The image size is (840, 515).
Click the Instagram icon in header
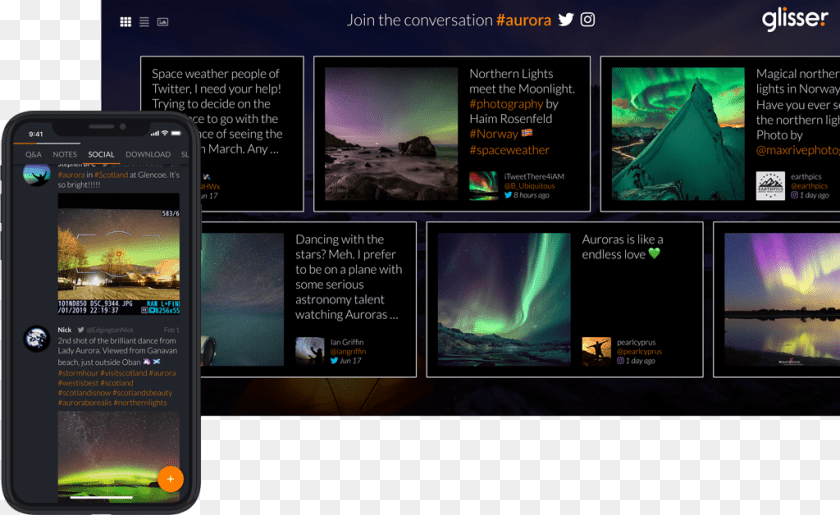[x=588, y=20]
